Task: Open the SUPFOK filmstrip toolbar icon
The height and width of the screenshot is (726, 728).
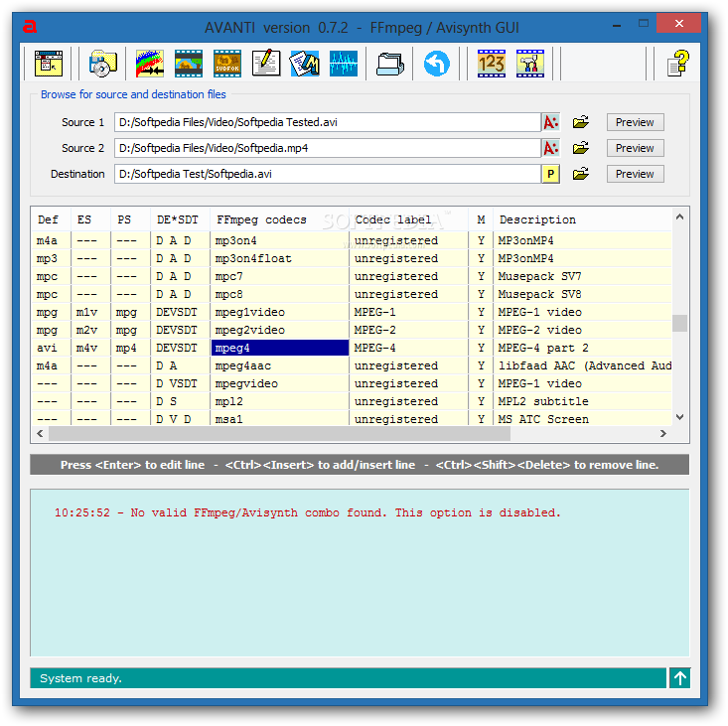Action: coord(227,64)
